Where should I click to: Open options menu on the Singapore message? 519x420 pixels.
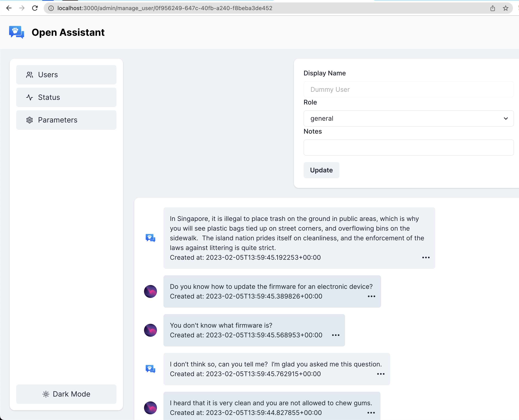point(426,257)
